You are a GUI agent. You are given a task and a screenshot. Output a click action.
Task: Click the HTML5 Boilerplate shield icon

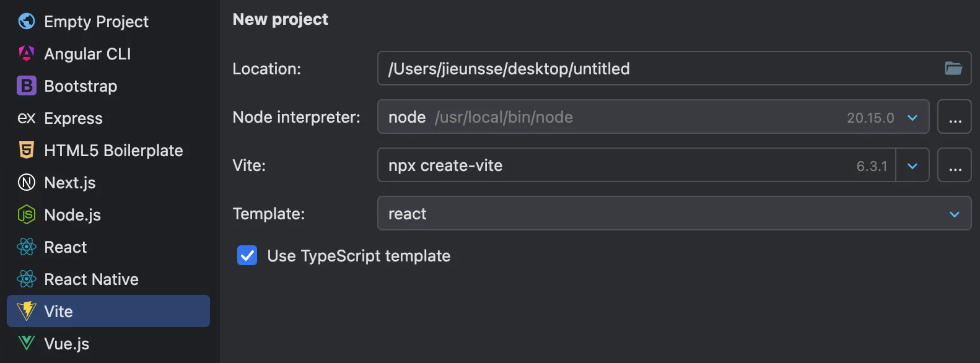(x=27, y=151)
